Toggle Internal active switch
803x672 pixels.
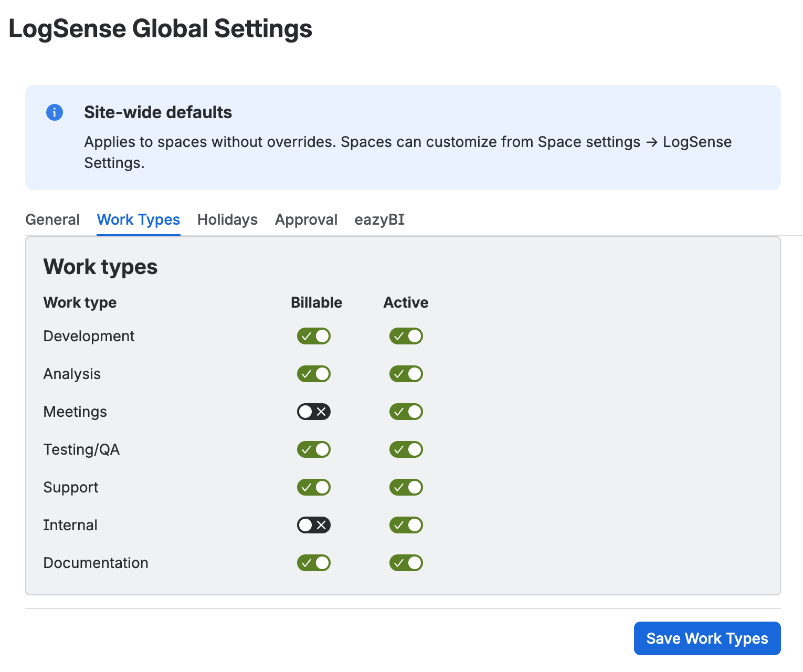click(406, 525)
